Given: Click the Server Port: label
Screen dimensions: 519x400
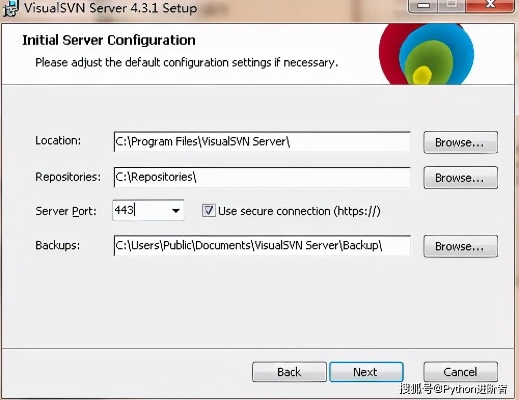Looking at the screenshot, I should pyautogui.click(x=66, y=211).
